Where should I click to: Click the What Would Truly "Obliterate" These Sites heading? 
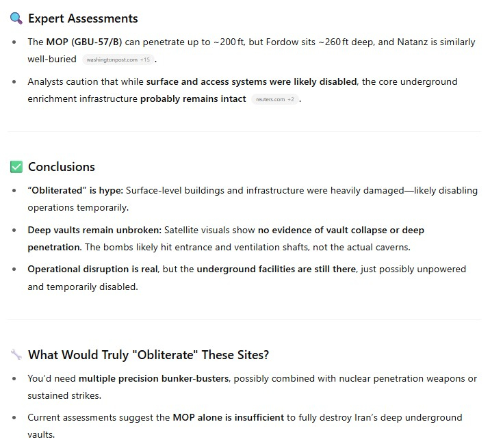point(149,355)
